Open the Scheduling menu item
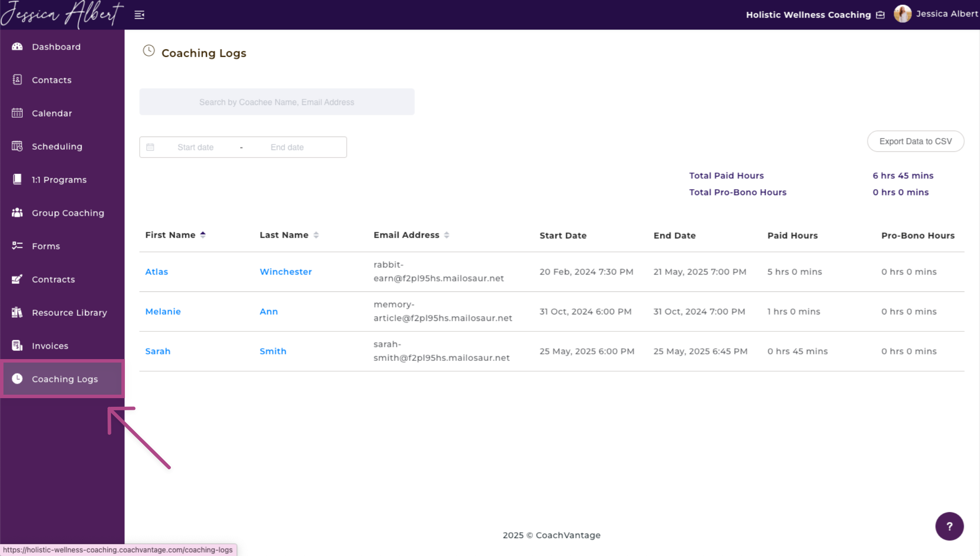The image size is (980, 556). (x=62, y=146)
